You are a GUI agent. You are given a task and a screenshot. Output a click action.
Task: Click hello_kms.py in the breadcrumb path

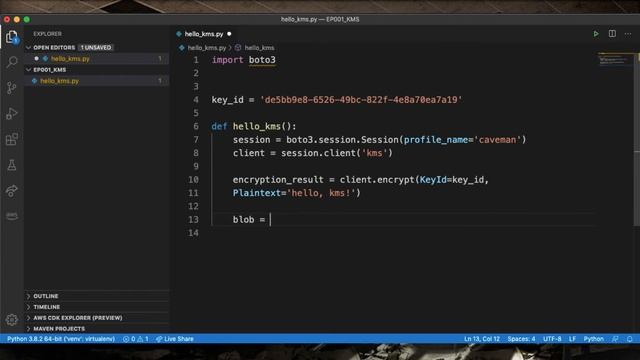pyautogui.click(x=207, y=48)
